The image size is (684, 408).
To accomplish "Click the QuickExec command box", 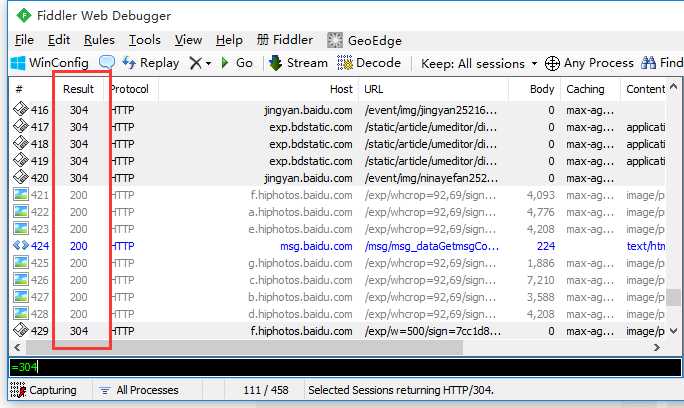I will [x=345, y=367].
